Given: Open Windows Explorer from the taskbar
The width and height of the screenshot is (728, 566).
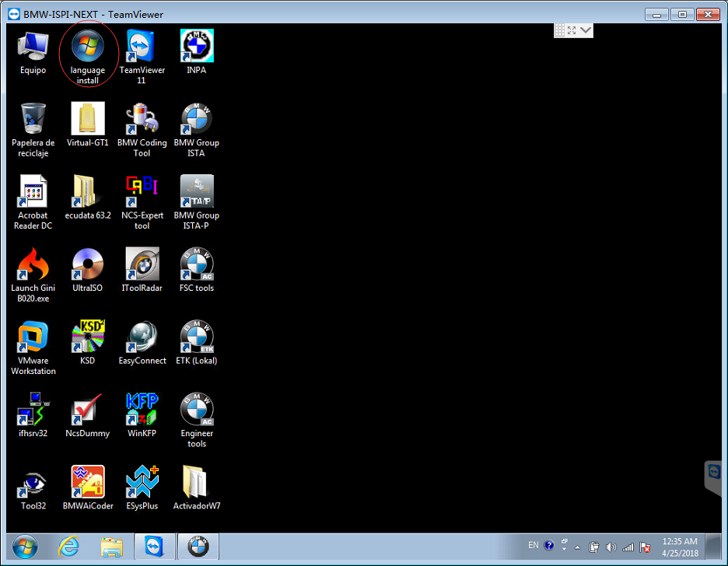Looking at the screenshot, I should tap(112, 547).
